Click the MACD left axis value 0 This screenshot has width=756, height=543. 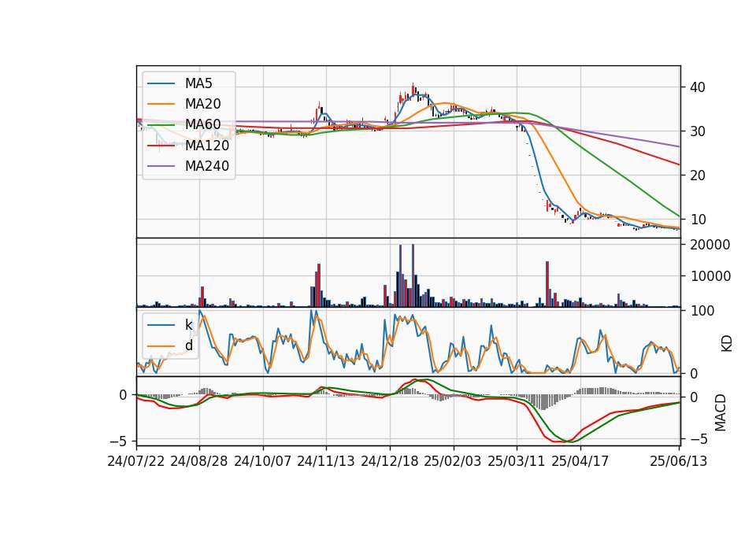coord(123,395)
